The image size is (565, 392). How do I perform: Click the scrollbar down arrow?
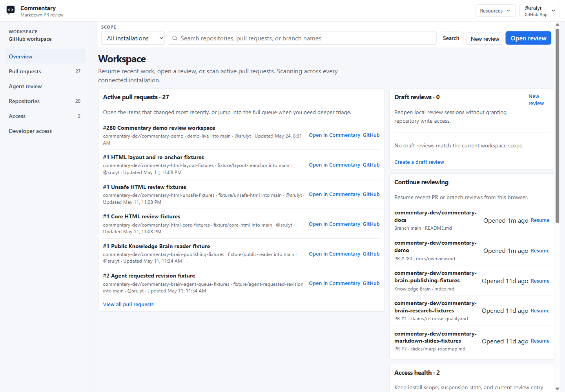pyautogui.click(x=557, y=389)
